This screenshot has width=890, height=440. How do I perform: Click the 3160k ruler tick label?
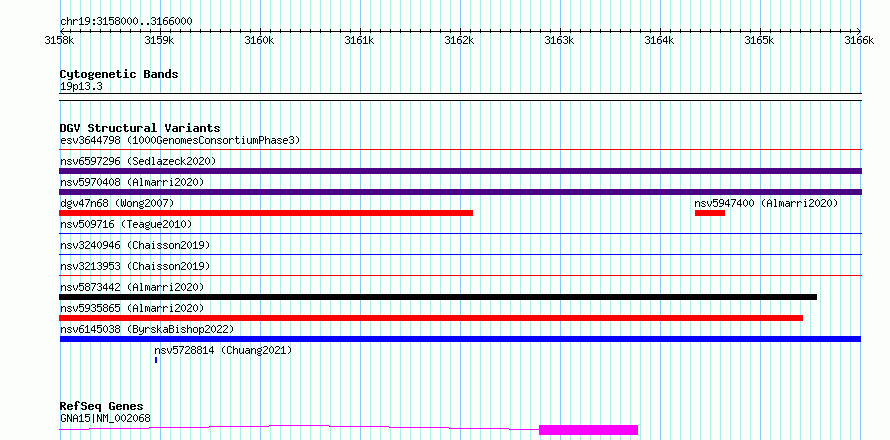tap(259, 40)
